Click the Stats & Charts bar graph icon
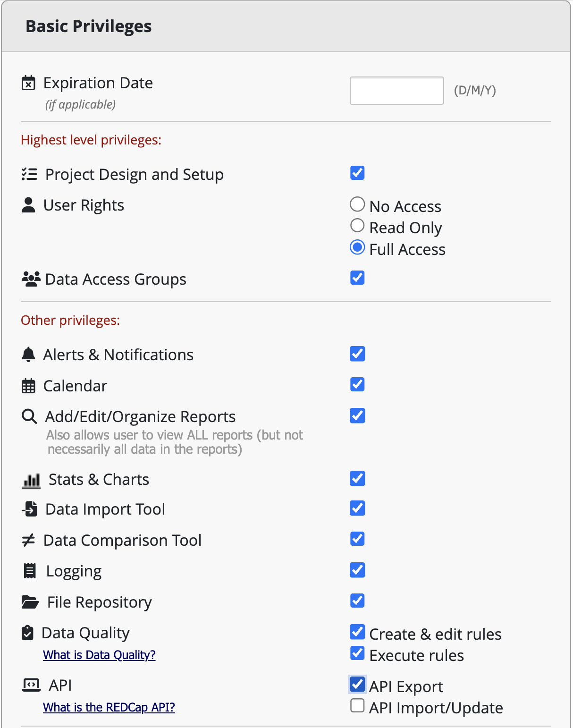Screen dimensions: 573x728 click(31, 480)
